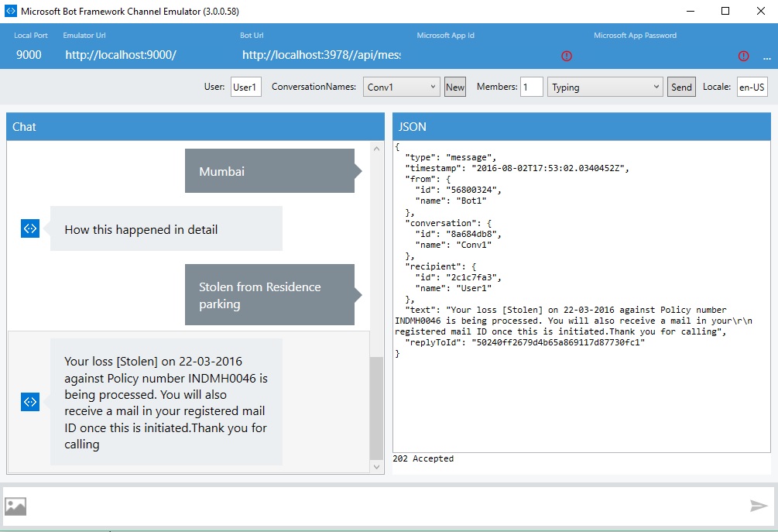Click the New conversation button
This screenshot has height=532, width=778.
click(x=455, y=87)
